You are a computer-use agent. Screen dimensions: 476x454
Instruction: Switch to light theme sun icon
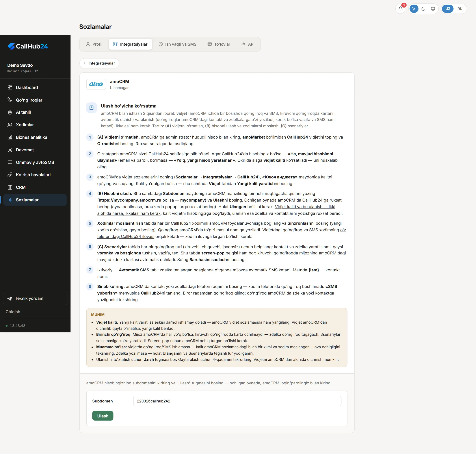pos(414,9)
